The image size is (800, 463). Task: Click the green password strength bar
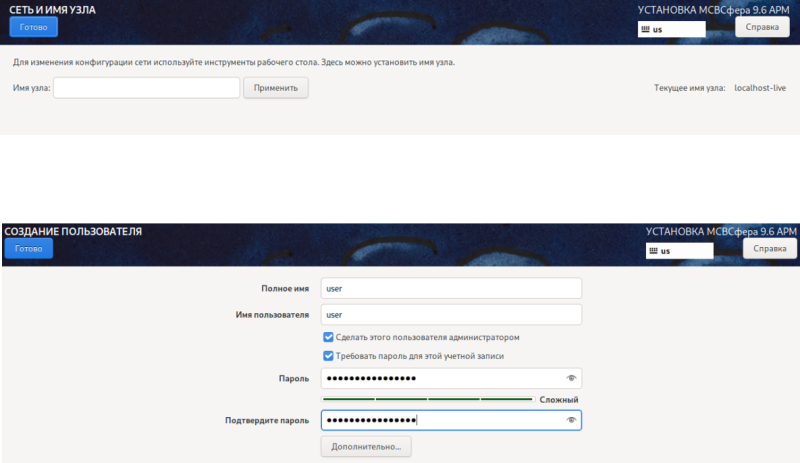click(x=427, y=399)
